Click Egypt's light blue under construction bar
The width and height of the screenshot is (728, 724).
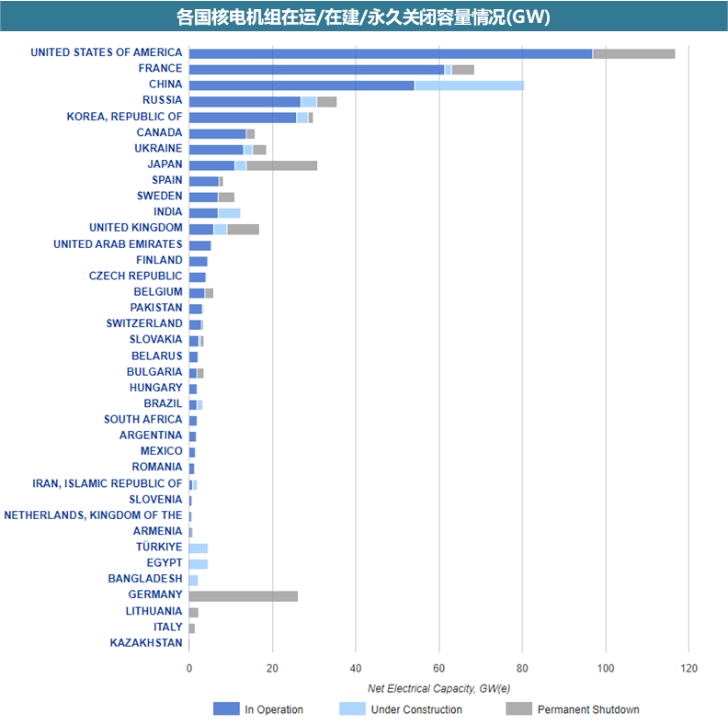click(x=199, y=563)
